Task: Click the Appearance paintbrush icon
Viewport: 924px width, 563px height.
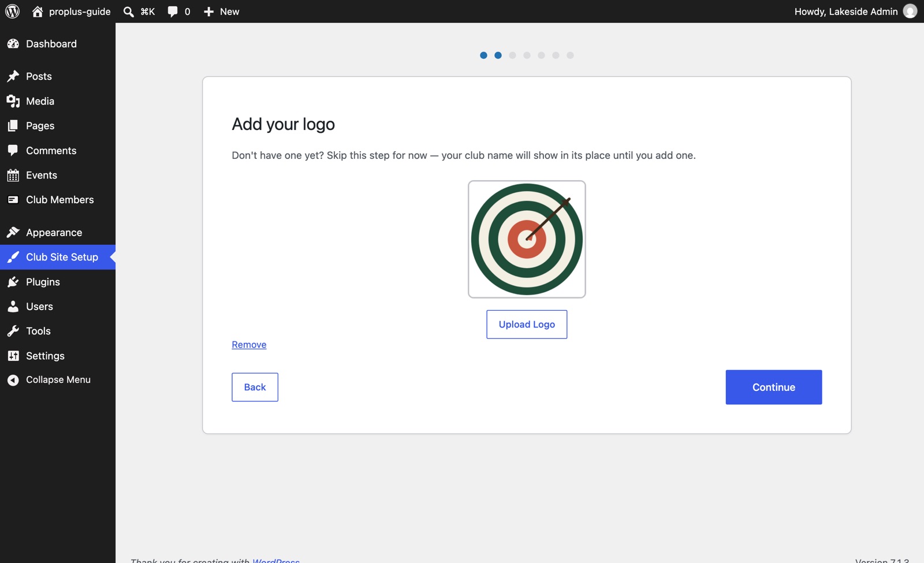Action: click(13, 233)
